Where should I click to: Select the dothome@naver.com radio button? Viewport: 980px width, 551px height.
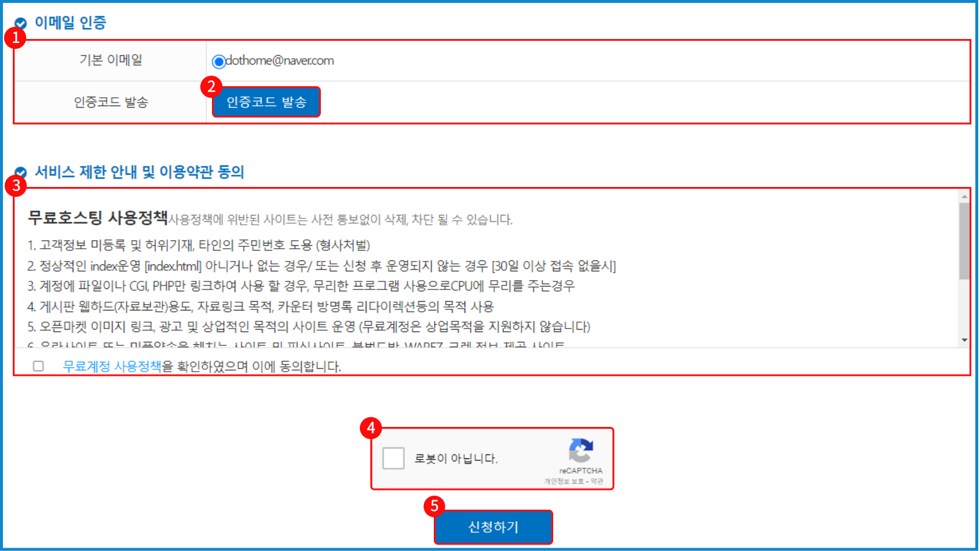[219, 61]
